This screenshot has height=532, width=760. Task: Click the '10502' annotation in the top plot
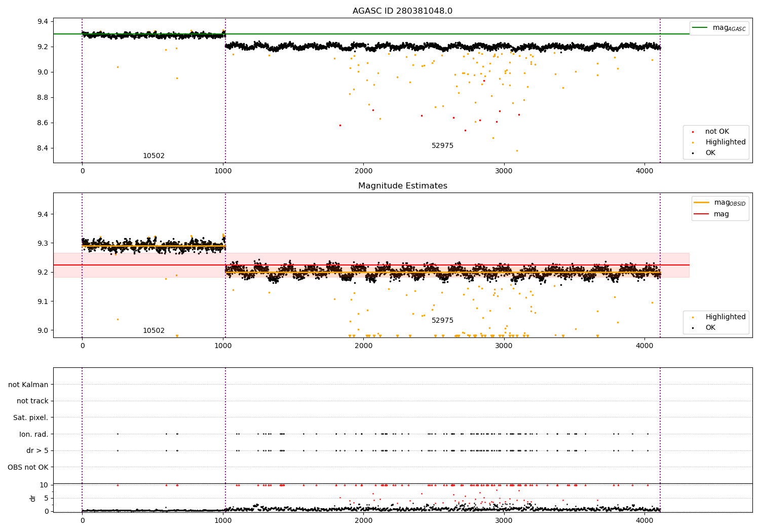point(154,156)
